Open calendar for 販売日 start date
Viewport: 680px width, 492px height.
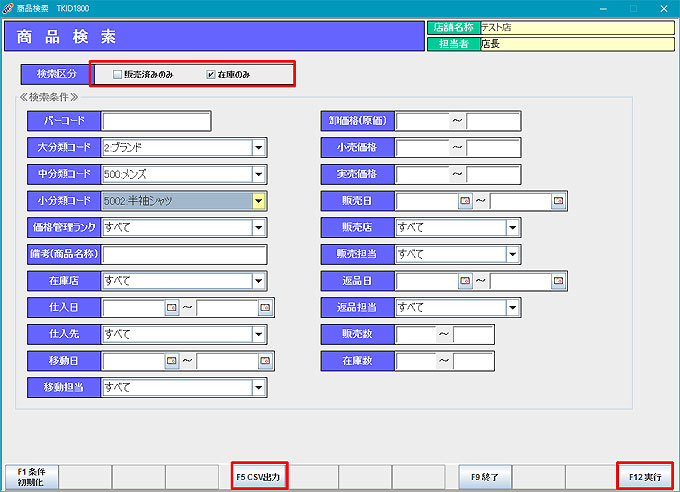click(465, 201)
